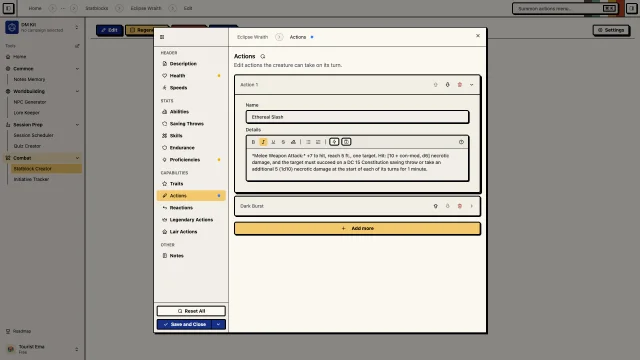Click Eclipse Wraith breadcrumb in the dialog

point(252,37)
